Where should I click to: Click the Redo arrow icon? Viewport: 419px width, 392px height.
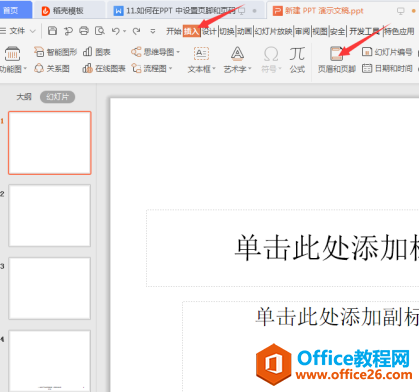(136, 31)
